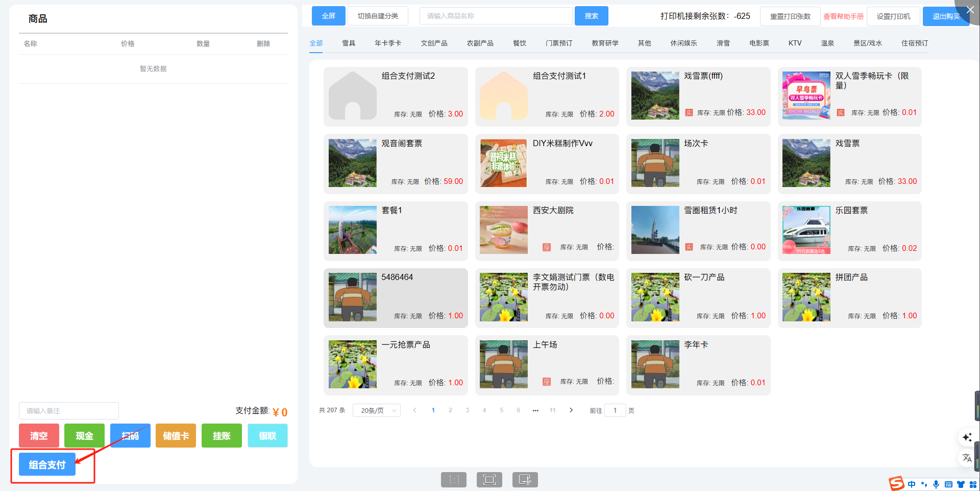Click the 请输入商品名称 search field
This screenshot has width=980, height=491.
click(x=495, y=16)
